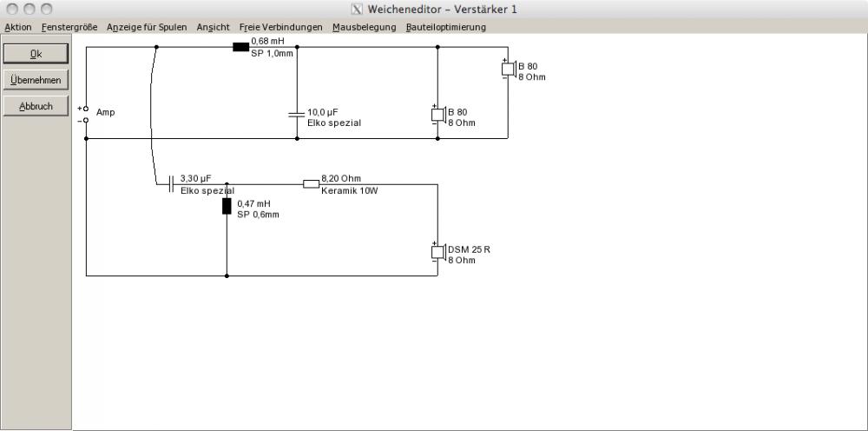Select the 0,68 mH inductor symbol
The width and height of the screenshot is (868, 431).
tap(240, 47)
